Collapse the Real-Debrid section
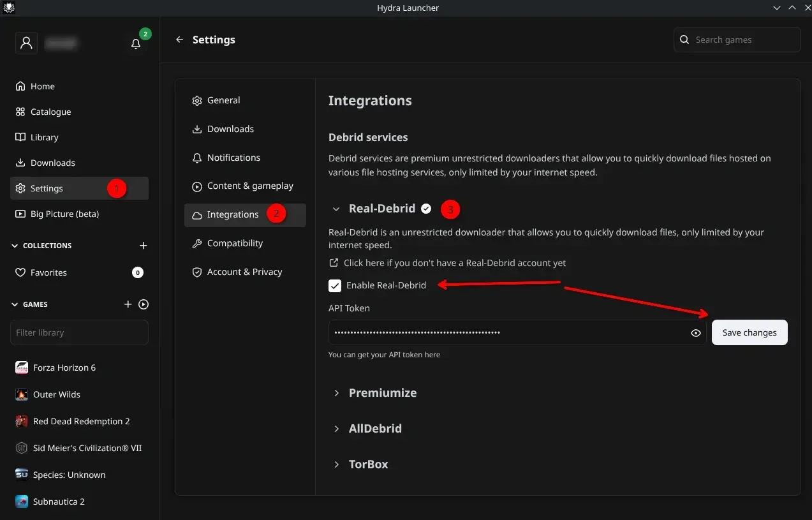 coord(336,209)
